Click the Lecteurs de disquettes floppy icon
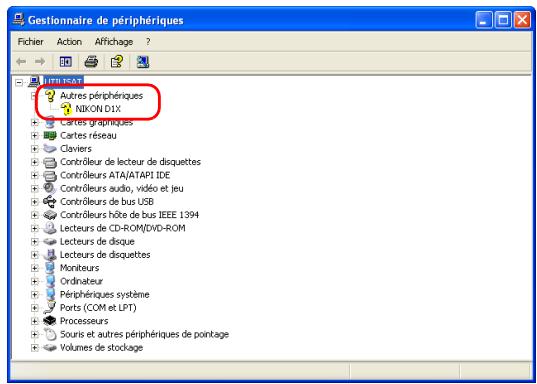Screen dimensions: 537x384 click(50, 255)
